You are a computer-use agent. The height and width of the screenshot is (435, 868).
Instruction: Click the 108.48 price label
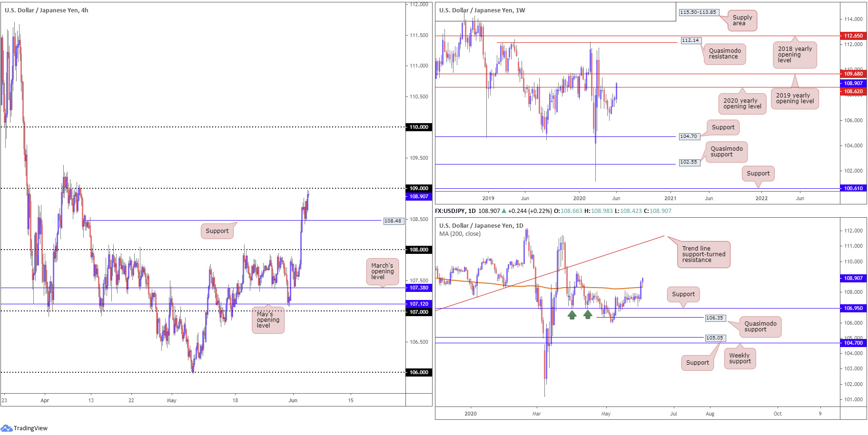click(x=393, y=221)
